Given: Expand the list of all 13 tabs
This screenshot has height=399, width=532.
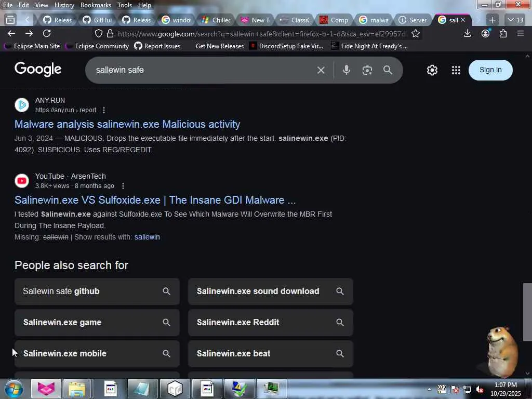Looking at the screenshot, I should click(x=515, y=20).
